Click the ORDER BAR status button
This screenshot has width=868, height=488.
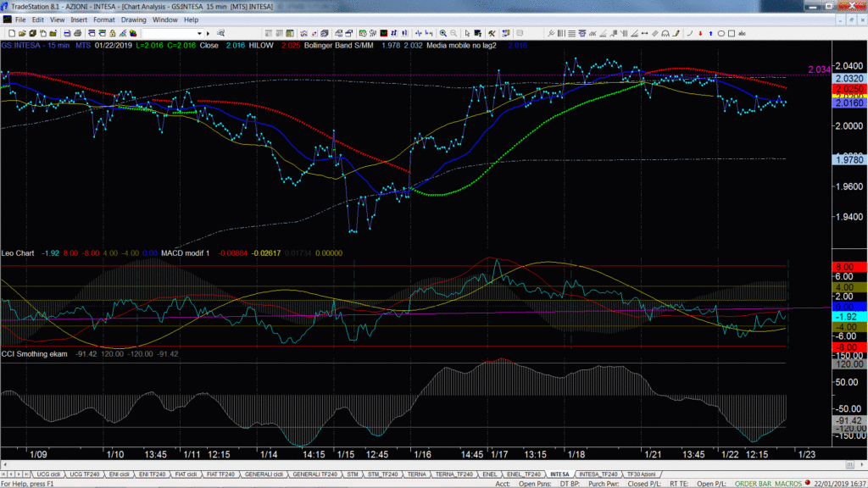(x=753, y=484)
